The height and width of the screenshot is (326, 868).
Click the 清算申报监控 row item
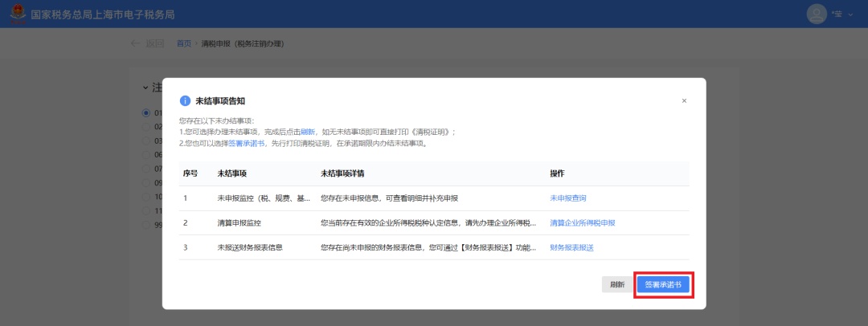(x=239, y=222)
